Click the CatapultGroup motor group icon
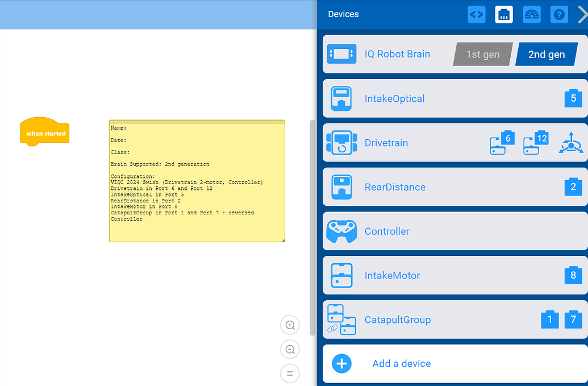 341,319
